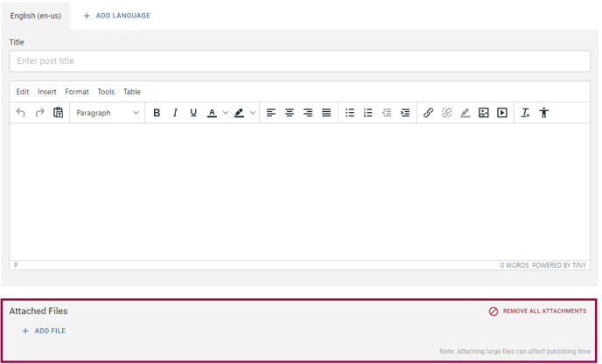The width and height of the screenshot is (602, 364).
Task: Open the accessibility checker
Action: (x=543, y=113)
